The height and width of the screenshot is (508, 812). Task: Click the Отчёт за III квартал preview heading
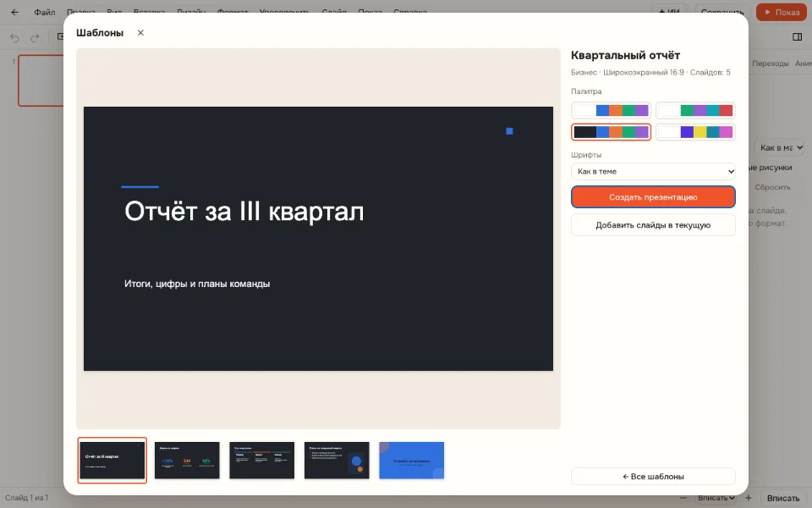click(x=244, y=212)
